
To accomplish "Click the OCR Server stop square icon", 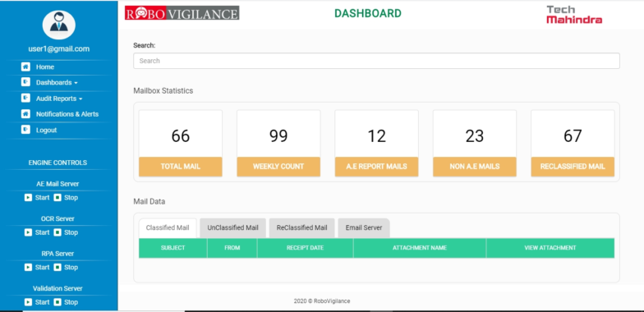I will click(57, 233).
